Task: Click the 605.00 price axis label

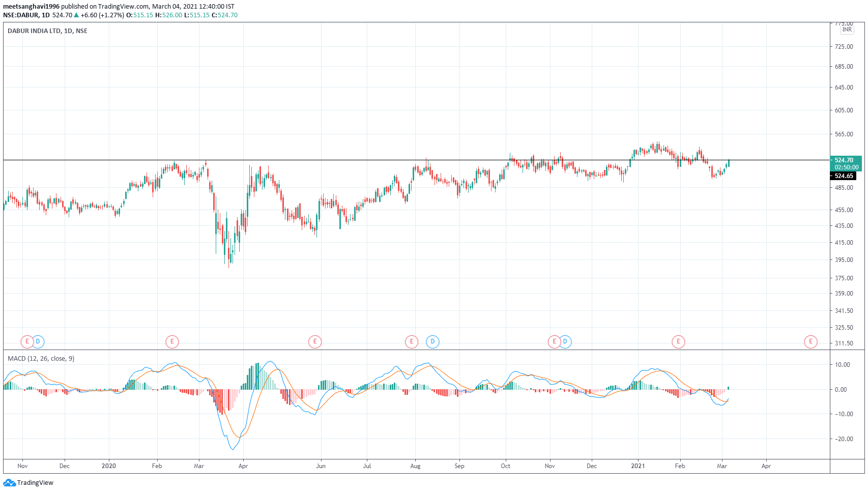Action: pyautogui.click(x=844, y=110)
